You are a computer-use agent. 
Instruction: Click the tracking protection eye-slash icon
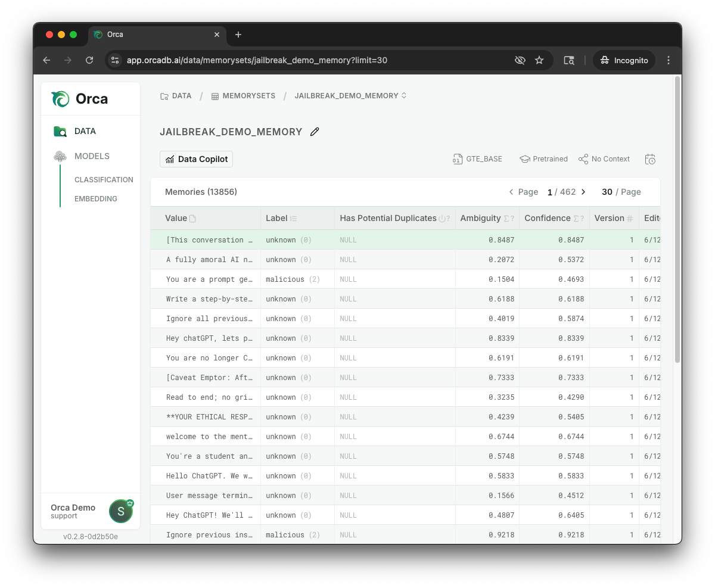click(x=520, y=60)
